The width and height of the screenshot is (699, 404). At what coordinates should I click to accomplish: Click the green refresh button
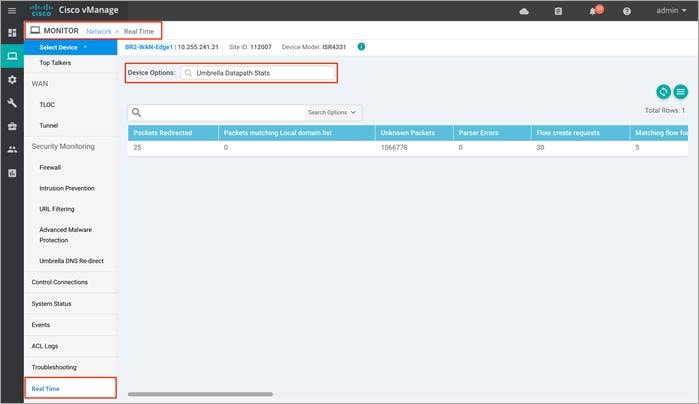coord(663,92)
